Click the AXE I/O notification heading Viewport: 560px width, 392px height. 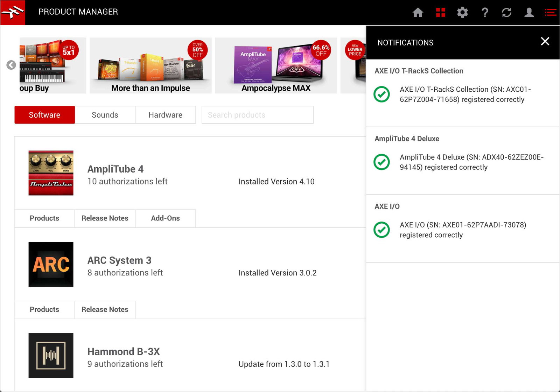click(x=387, y=206)
